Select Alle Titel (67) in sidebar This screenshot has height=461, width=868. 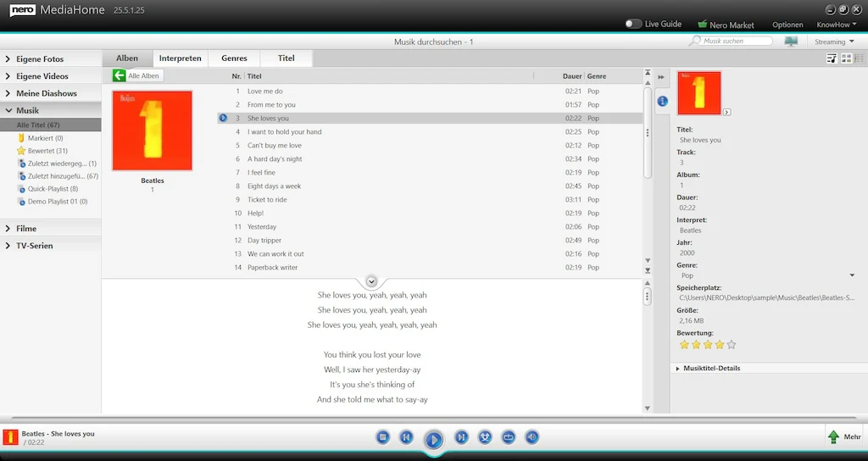(50, 125)
